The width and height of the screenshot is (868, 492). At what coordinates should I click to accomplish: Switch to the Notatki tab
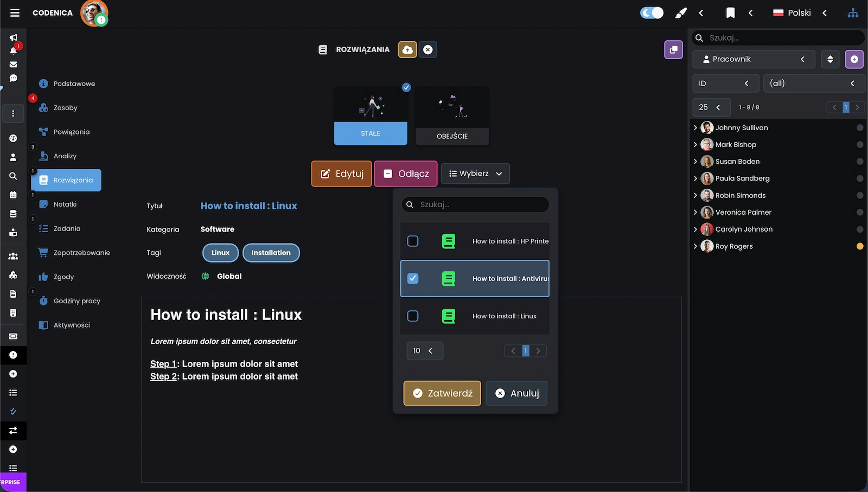tap(65, 205)
